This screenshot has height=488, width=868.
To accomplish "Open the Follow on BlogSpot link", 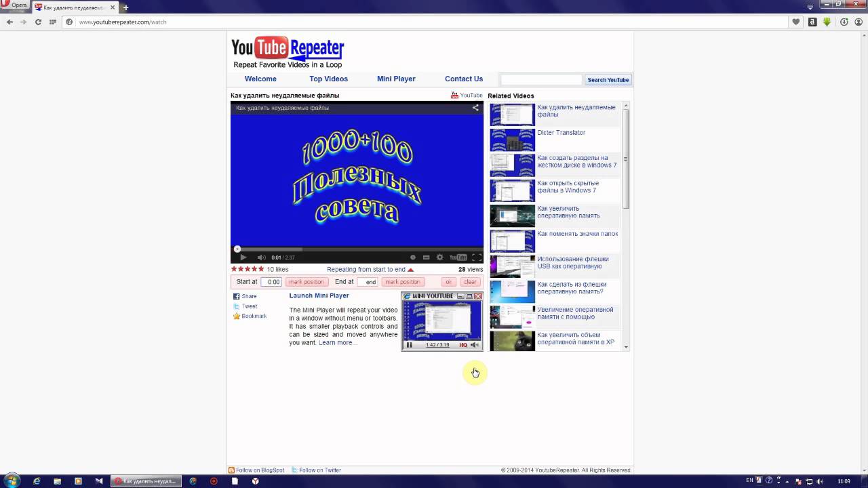I will click(256, 470).
